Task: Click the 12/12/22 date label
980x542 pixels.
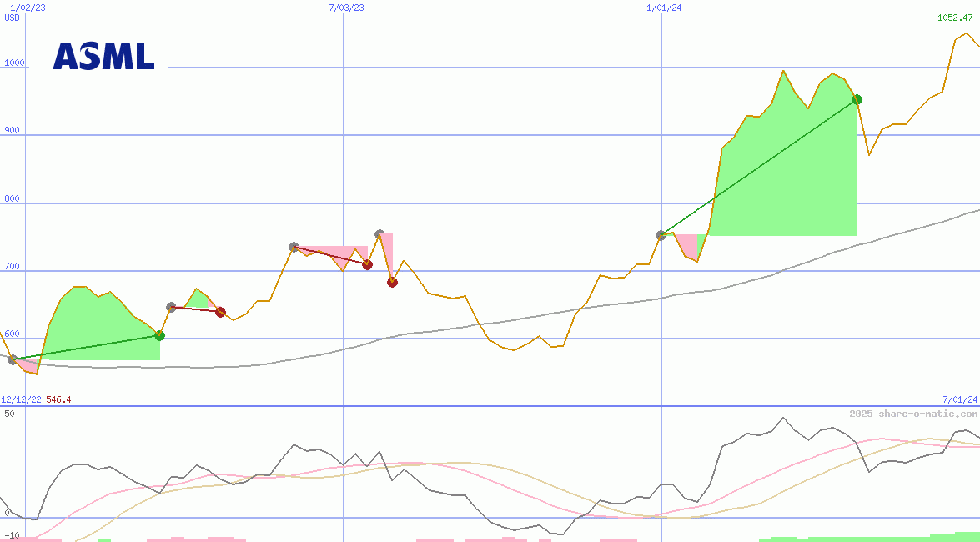Action: [20, 399]
